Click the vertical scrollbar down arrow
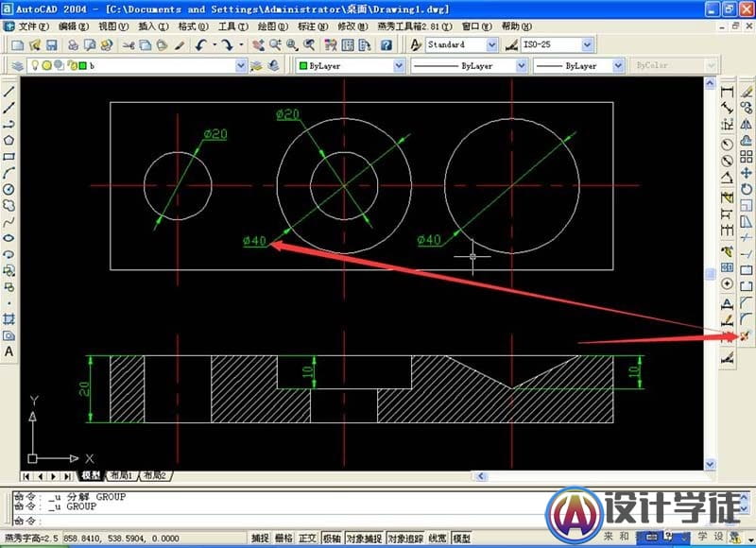 point(710,464)
